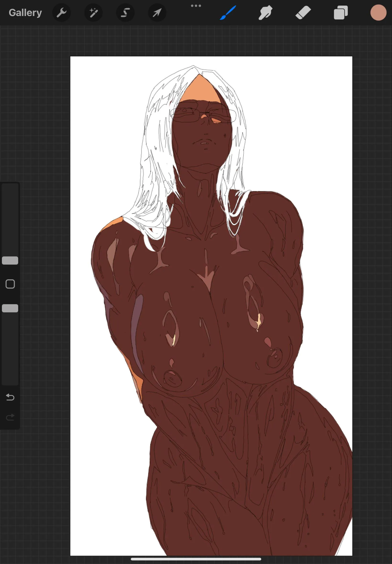Activate the Selections tool
Viewport: 392px width, 564px height.
click(x=125, y=12)
